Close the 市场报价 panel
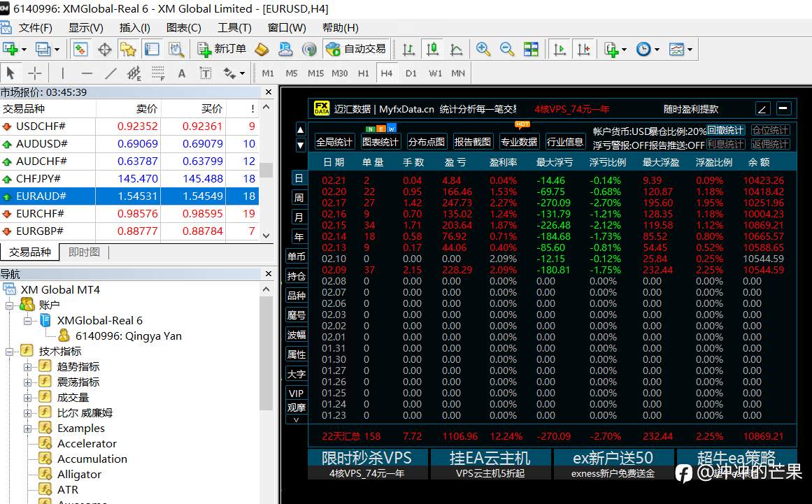The width and height of the screenshot is (812, 504). click(269, 92)
